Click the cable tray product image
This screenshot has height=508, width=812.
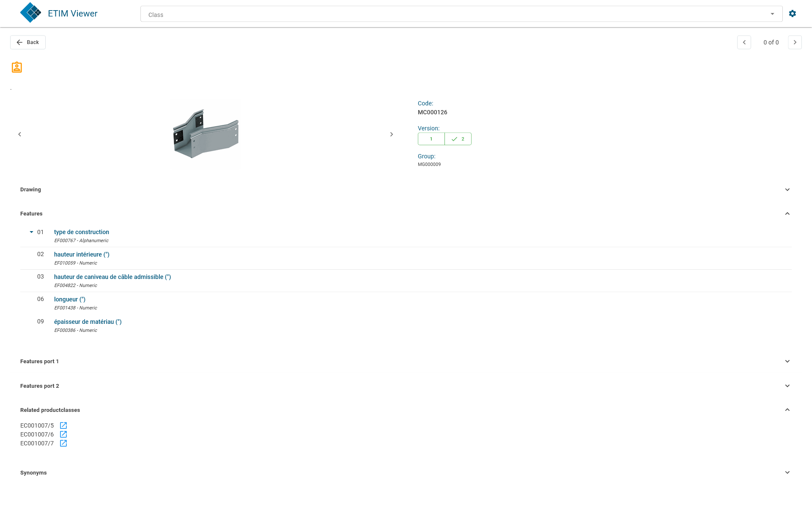[x=206, y=134]
